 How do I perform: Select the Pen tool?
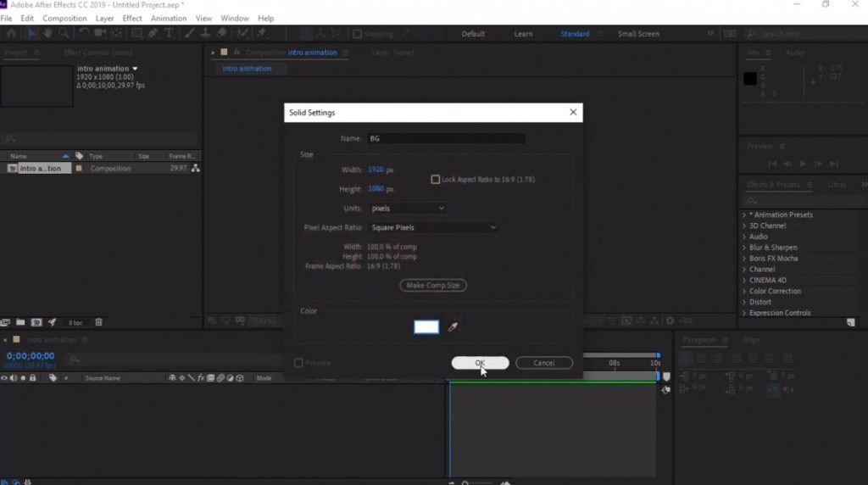coord(153,33)
